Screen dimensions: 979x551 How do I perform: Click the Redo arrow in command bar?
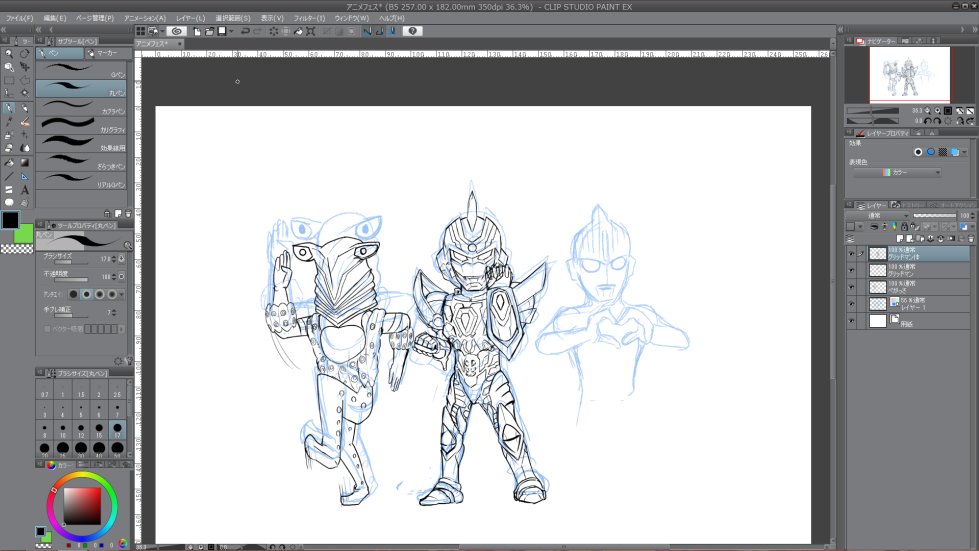258,31
